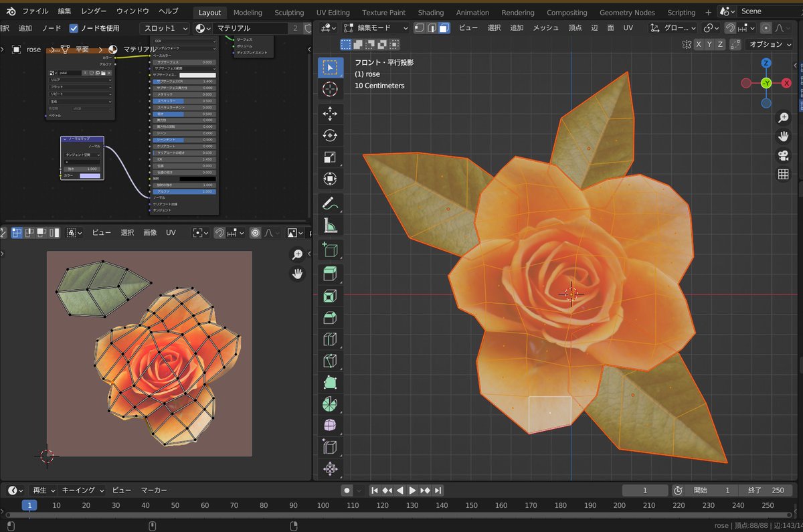Select the Rotate tool icon
Viewport: 803px width, 532px height.
(x=330, y=136)
